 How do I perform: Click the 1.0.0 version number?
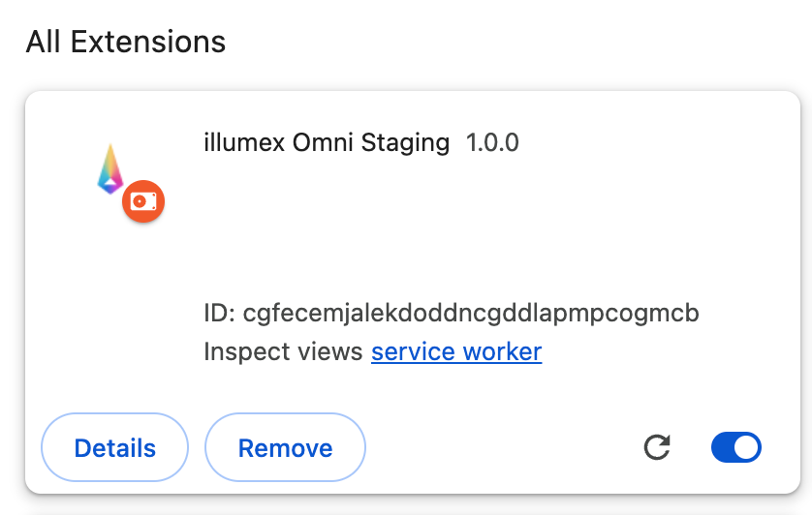[x=492, y=143]
